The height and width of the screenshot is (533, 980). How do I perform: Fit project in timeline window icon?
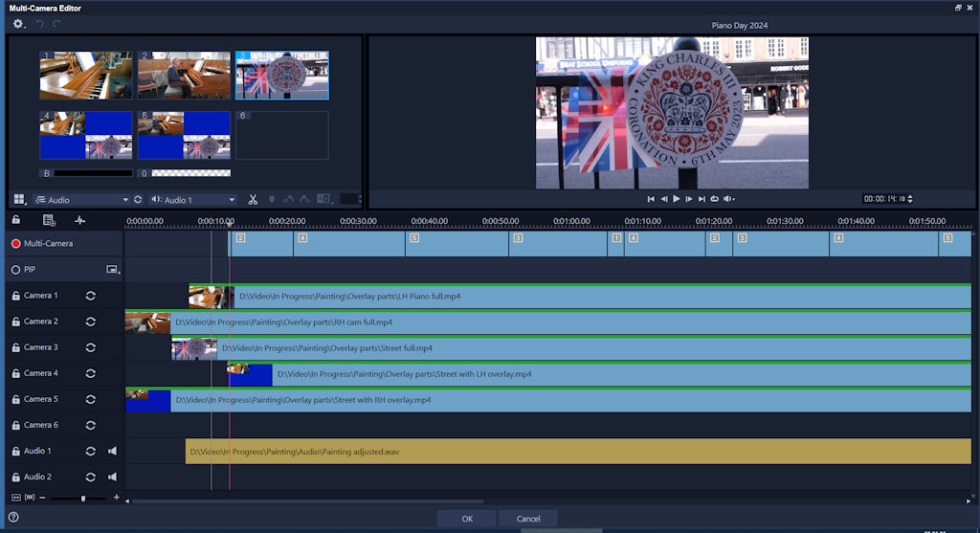tap(16, 498)
